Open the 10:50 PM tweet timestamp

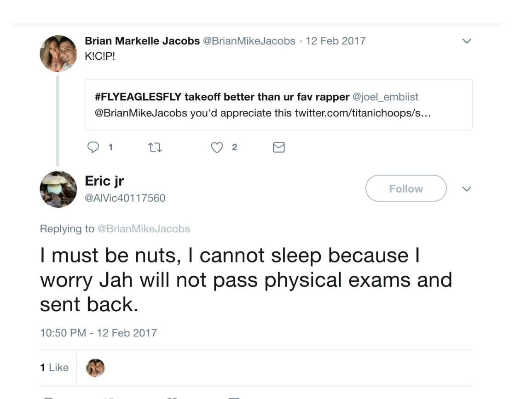(98, 333)
